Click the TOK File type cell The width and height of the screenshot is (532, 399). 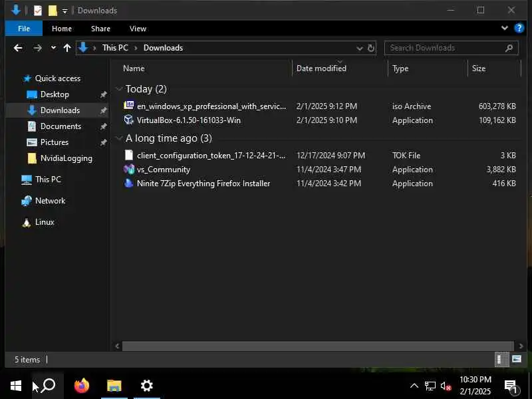tap(406, 156)
